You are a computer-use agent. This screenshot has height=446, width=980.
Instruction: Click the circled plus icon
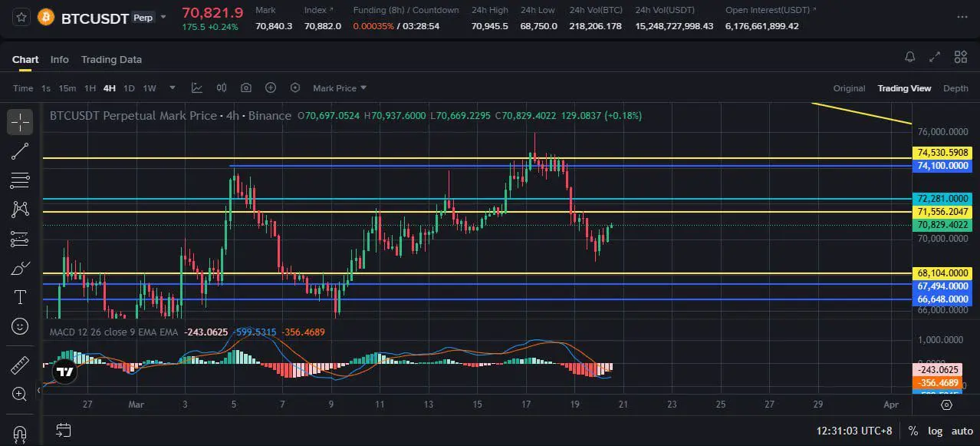pos(271,88)
